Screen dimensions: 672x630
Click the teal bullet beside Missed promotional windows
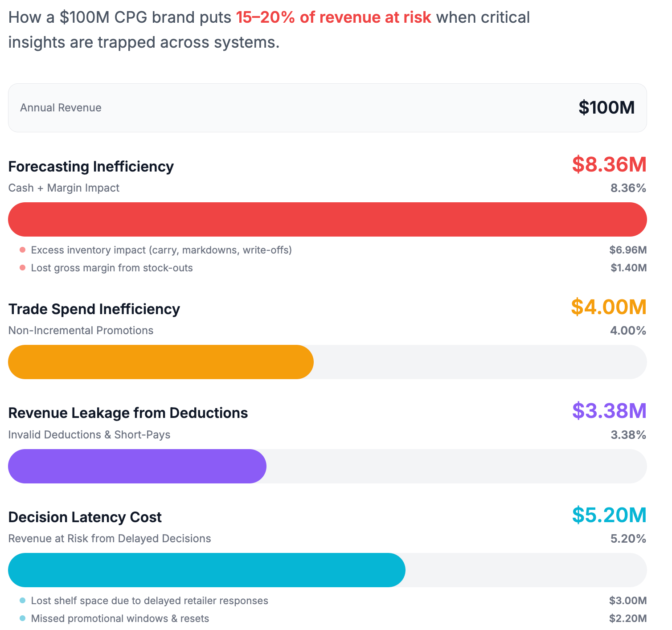pos(22,618)
